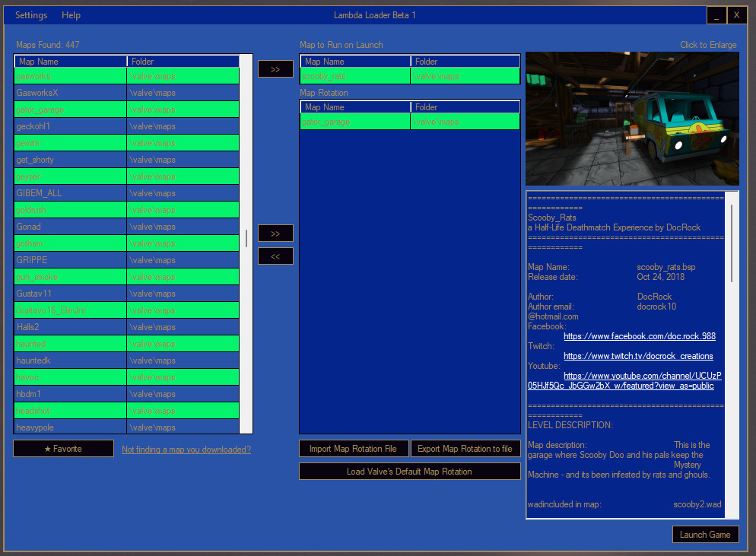Open the Settings menu
Viewport: 756px width, 556px height.
point(30,14)
